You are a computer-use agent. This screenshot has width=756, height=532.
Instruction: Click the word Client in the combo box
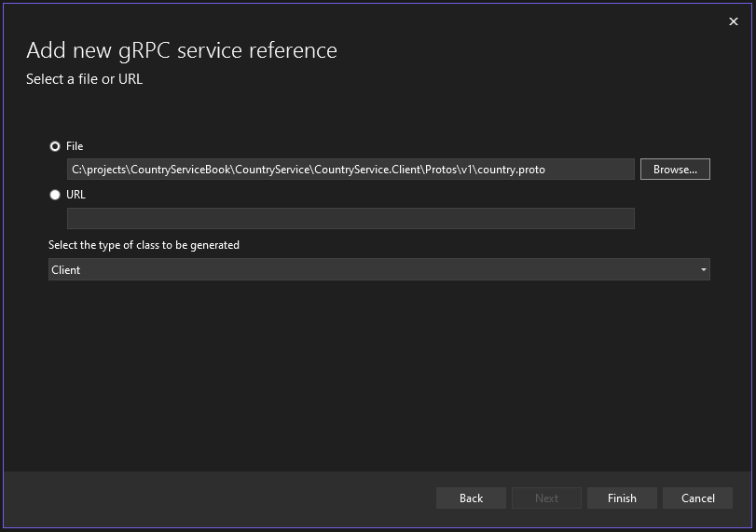(x=66, y=270)
